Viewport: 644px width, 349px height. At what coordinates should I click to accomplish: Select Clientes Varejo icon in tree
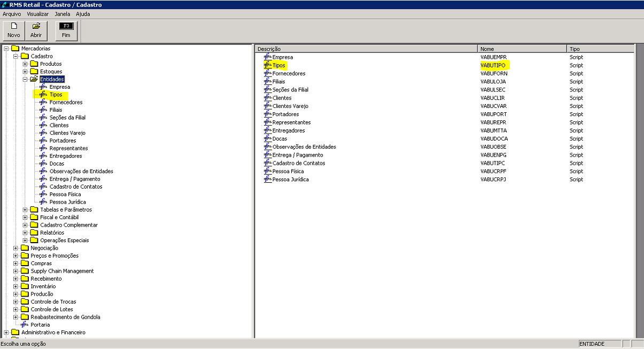click(x=43, y=133)
